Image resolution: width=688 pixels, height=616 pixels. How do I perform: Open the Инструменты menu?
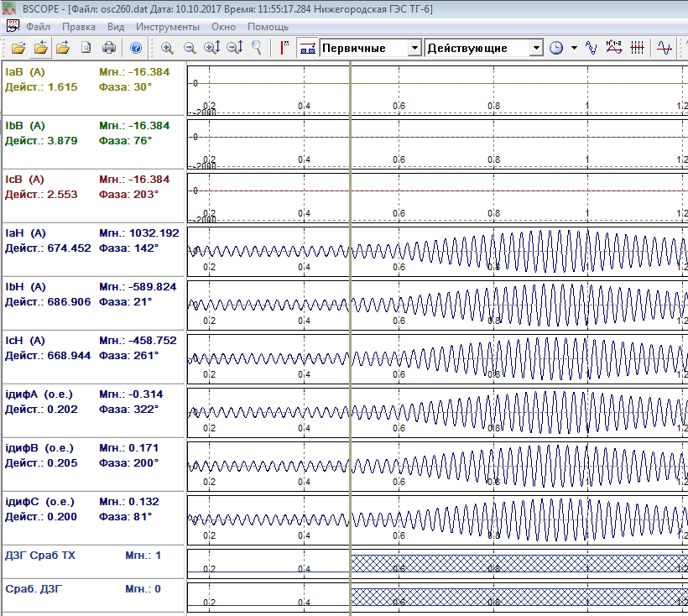tap(167, 27)
